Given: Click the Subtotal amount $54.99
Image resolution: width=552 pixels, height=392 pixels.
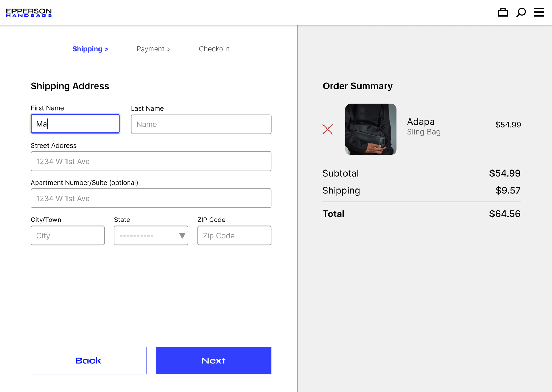Looking at the screenshot, I should tap(505, 173).
